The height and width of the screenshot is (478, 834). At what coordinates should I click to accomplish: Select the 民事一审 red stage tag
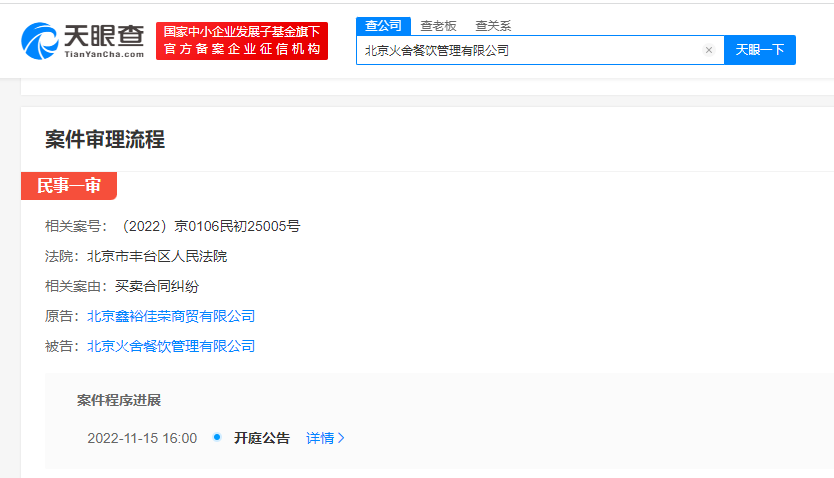point(69,186)
